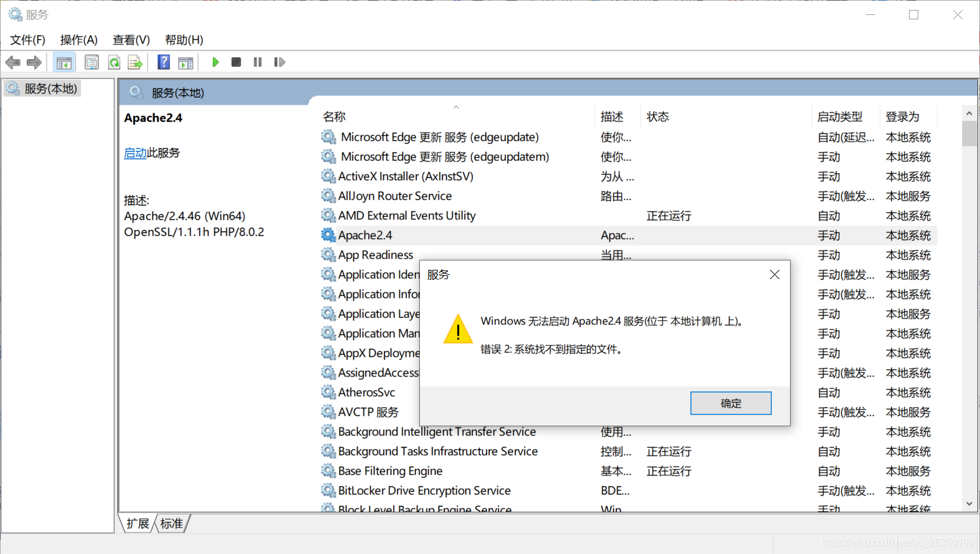Click the gear icon of AtherosSvc
Viewport: 980px width, 554px height.
click(328, 392)
